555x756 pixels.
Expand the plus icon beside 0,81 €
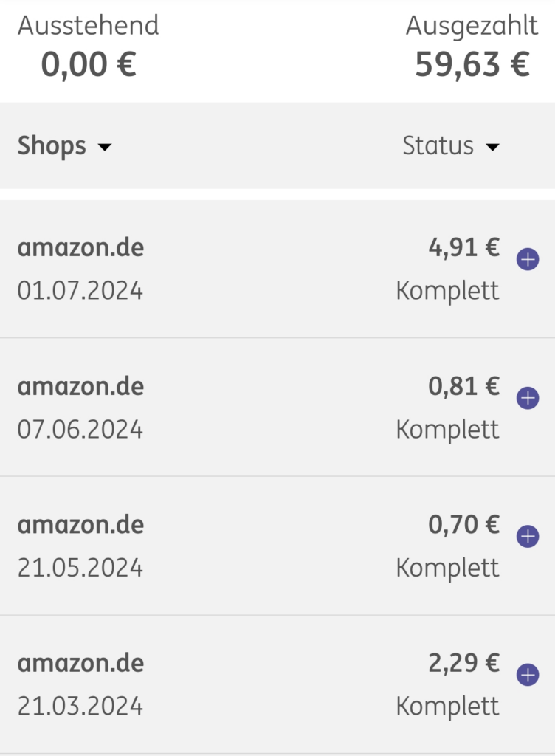(x=528, y=398)
